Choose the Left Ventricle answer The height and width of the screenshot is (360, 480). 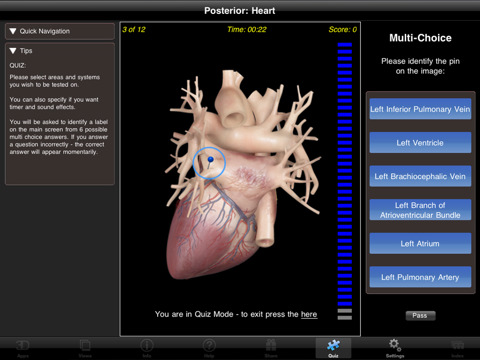pos(420,143)
